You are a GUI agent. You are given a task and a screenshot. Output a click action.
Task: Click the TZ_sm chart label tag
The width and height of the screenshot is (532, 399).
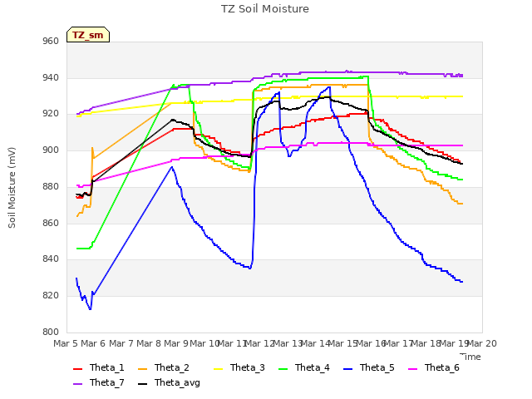[x=88, y=35]
